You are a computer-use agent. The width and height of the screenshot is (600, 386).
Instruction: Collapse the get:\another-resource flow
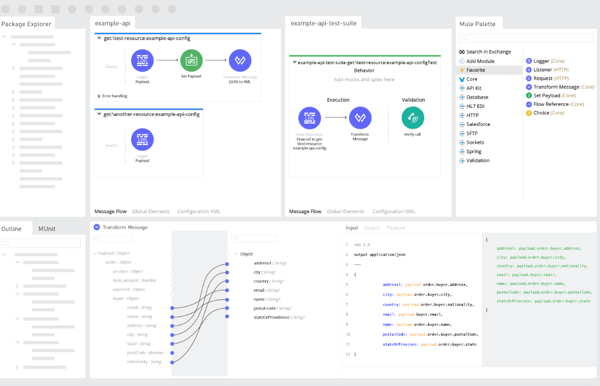pyautogui.click(x=99, y=114)
